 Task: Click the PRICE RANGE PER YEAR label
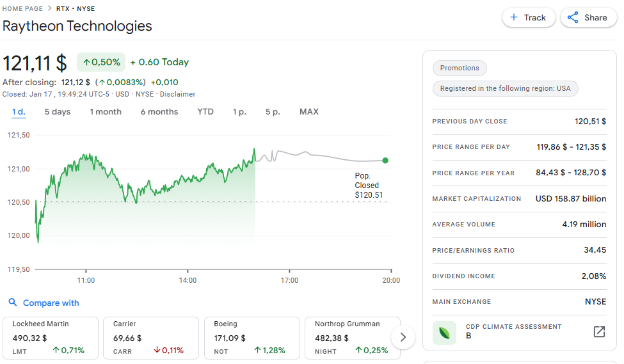pos(474,173)
